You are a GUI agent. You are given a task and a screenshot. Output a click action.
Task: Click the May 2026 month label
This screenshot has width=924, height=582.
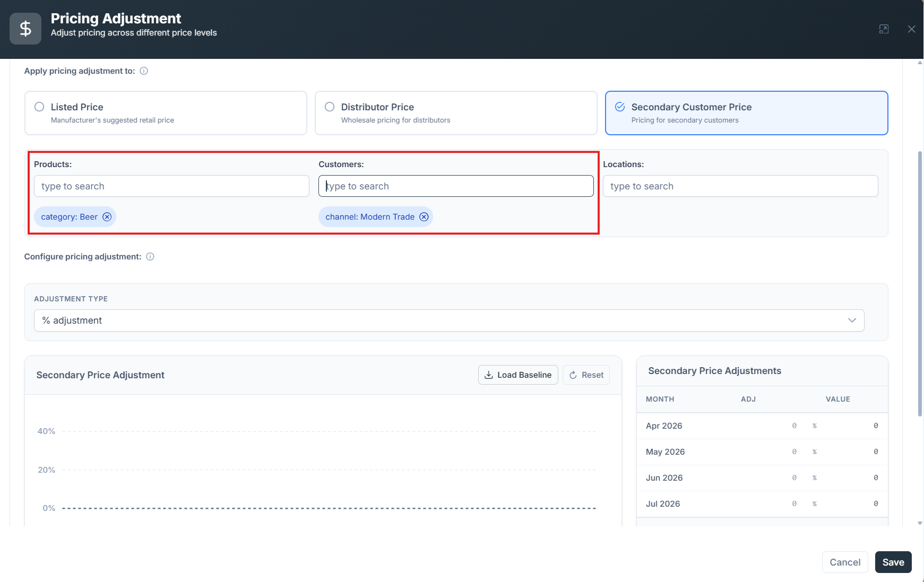pos(665,452)
